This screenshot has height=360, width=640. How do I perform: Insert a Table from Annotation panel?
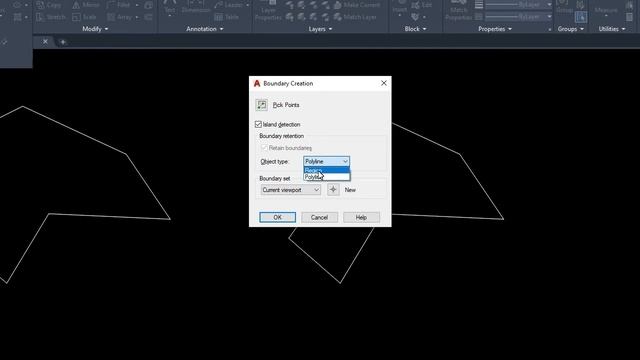pyautogui.click(x=227, y=17)
